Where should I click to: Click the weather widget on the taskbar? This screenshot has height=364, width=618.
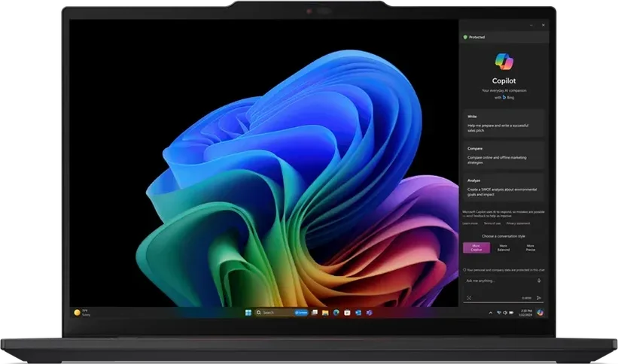pos(81,312)
